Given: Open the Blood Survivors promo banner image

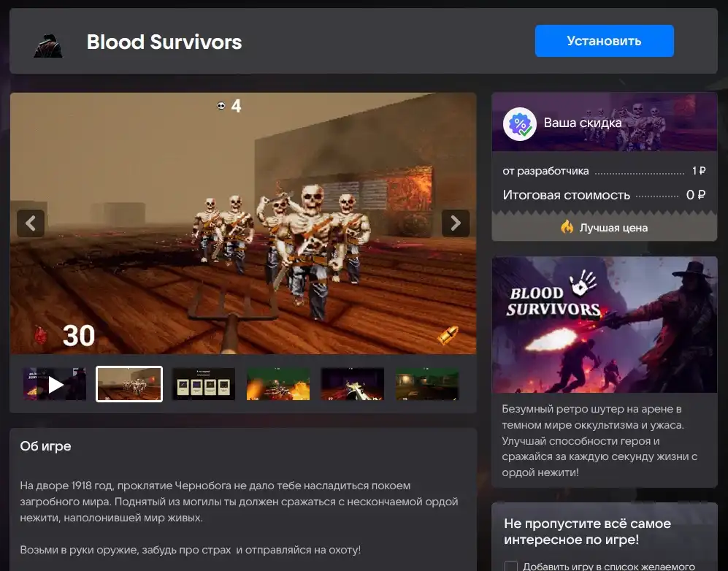Looking at the screenshot, I should pos(605,324).
